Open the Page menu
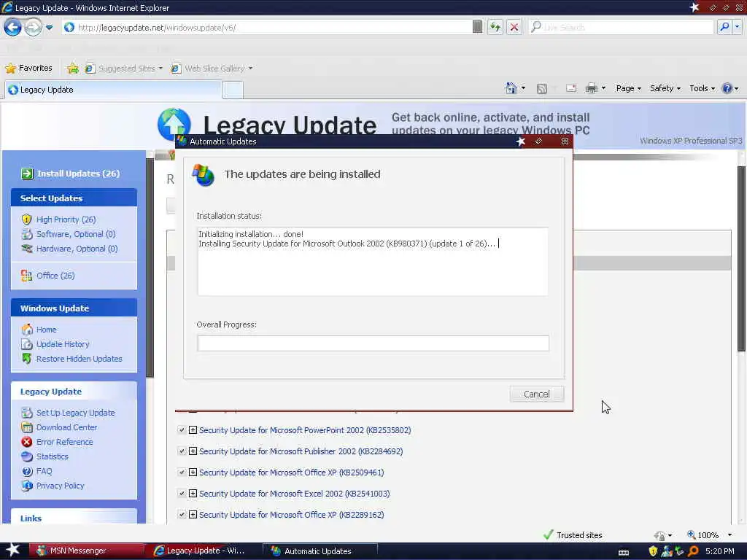 pos(628,88)
